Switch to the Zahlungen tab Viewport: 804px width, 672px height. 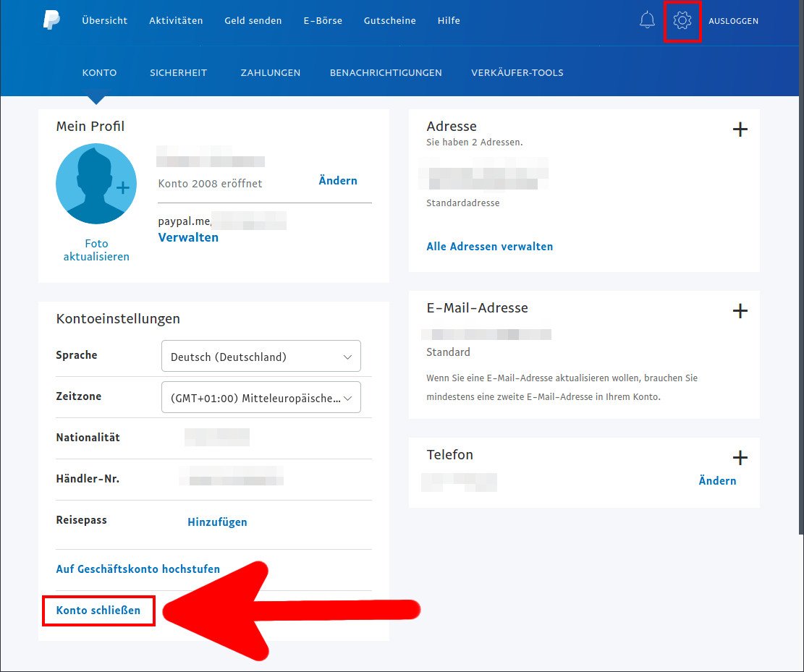click(x=270, y=72)
